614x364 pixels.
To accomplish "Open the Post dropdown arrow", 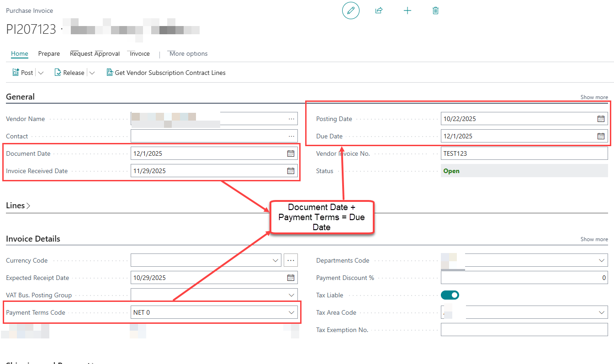I will (x=41, y=73).
